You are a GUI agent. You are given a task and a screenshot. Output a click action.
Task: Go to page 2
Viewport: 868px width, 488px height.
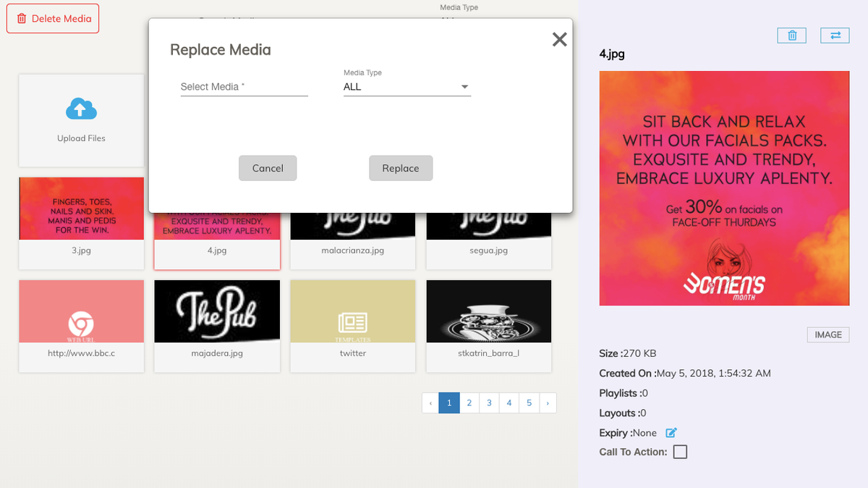click(x=469, y=403)
